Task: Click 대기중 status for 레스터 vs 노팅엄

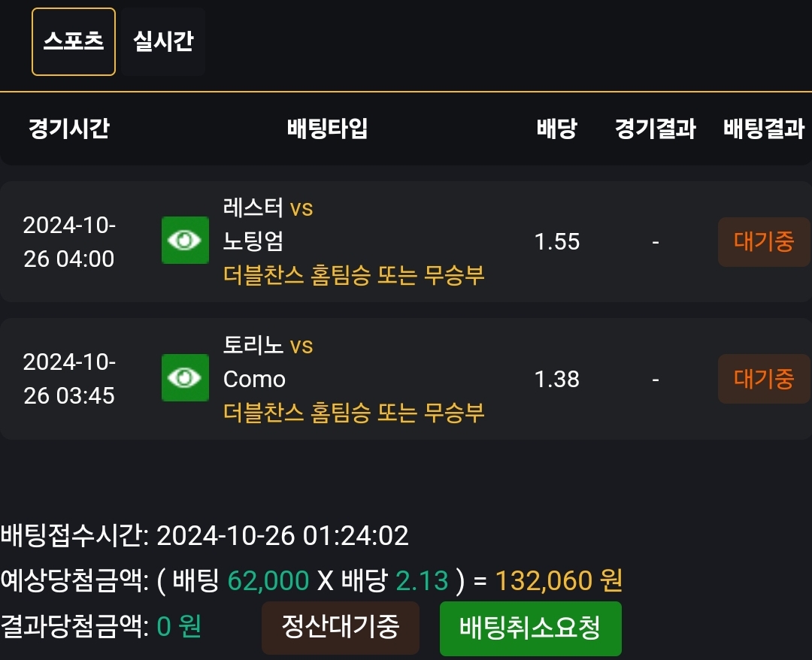Action: [x=764, y=242]
